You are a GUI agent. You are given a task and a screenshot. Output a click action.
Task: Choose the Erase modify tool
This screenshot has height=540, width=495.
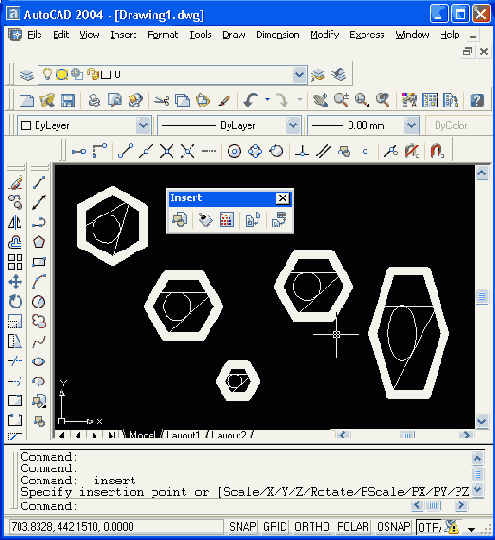tap(15, 183)
